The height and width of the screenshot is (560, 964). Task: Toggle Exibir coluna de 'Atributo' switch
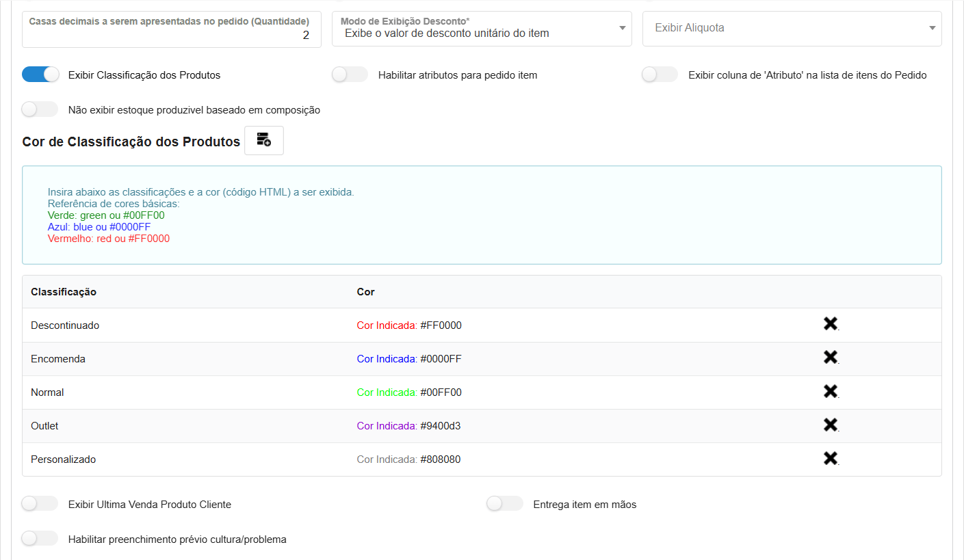click(660, 75)
